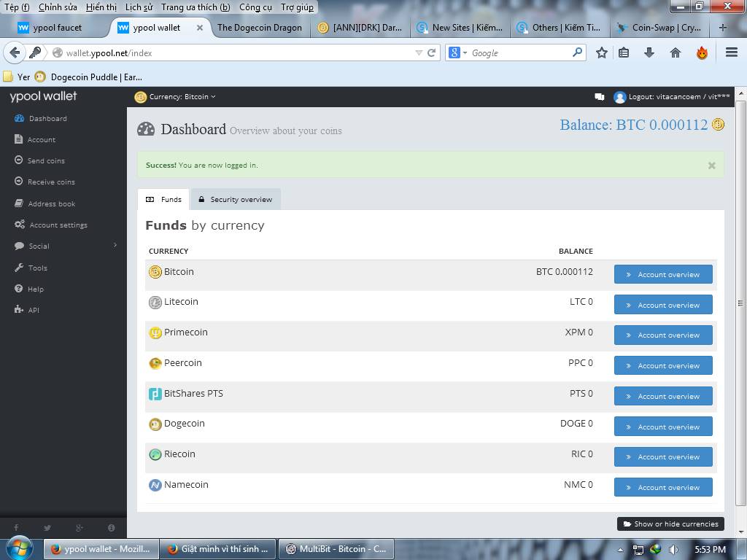Viewport: 747px width, 560px height.
Task: Click the BitShares PTS icon
Action: (155, 394)
